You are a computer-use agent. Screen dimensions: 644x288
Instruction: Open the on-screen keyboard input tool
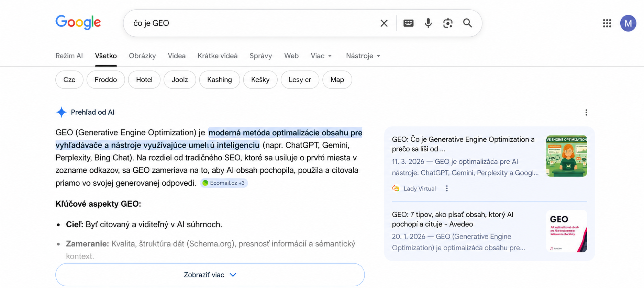pyautogui.click(x=408, y=23)
